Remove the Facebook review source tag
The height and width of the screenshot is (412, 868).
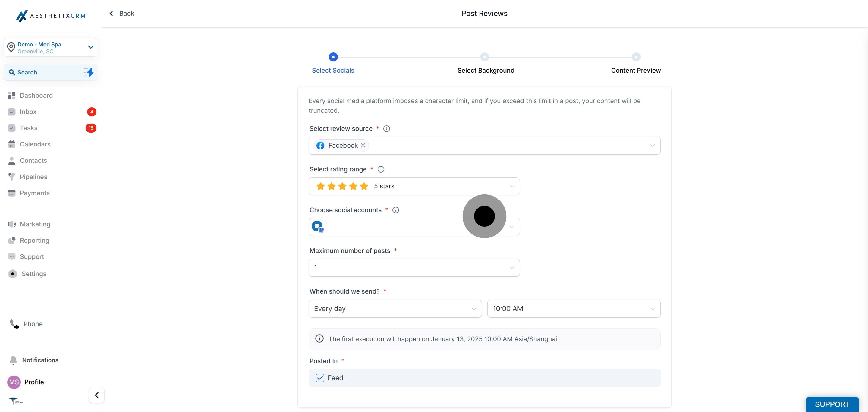tap(363, 145)
